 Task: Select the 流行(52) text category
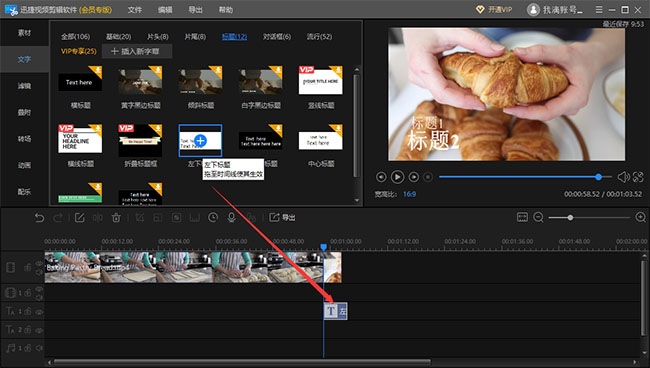[x=319, y=36]
